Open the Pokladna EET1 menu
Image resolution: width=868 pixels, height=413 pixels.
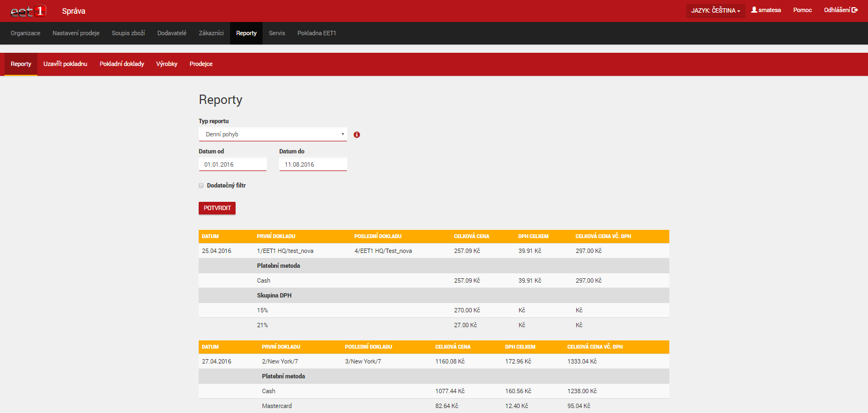pos(316,33)
